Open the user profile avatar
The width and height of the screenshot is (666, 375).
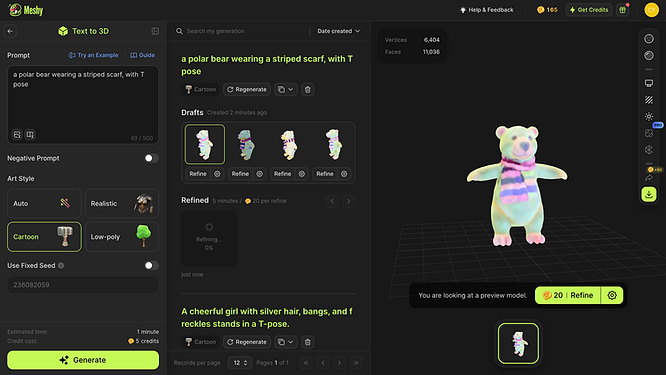point(651,10)
